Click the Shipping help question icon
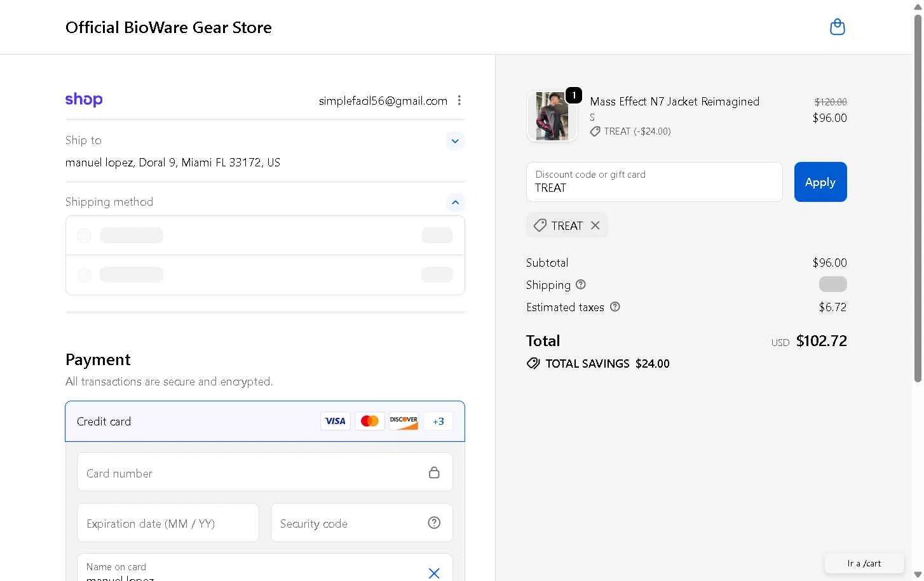The height and width of the screenshot is (581, 924). (x=581, y=284)
